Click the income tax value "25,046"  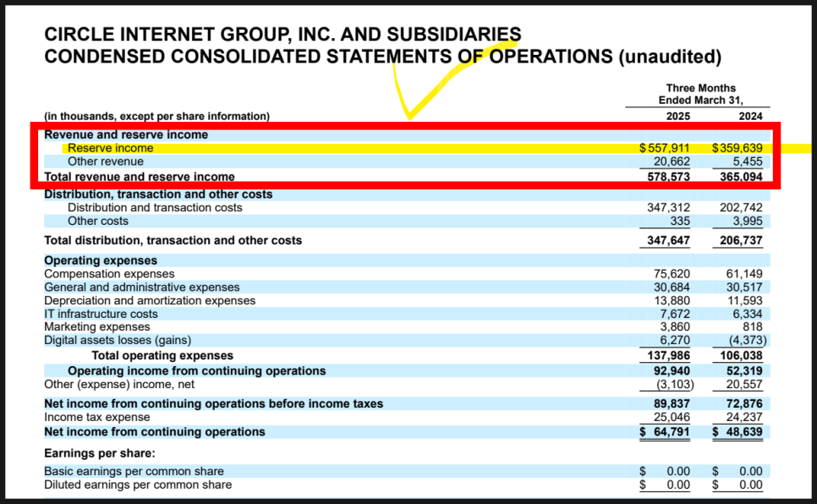(672, 417)
